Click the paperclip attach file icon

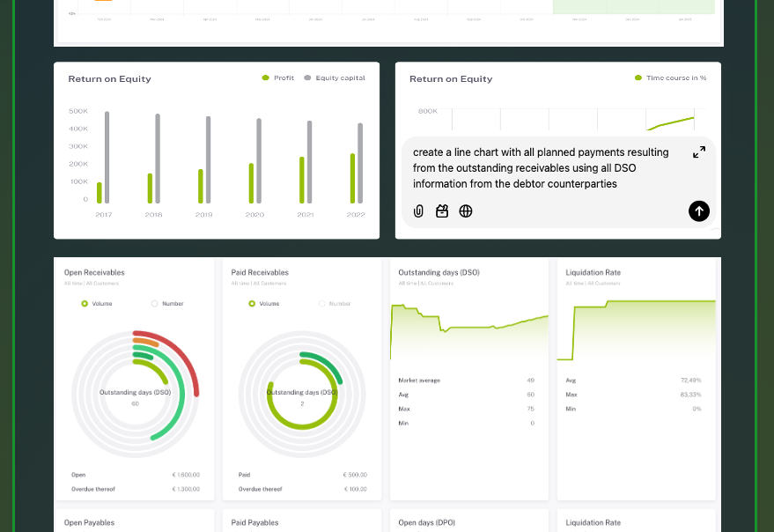[x=419, y=211]
